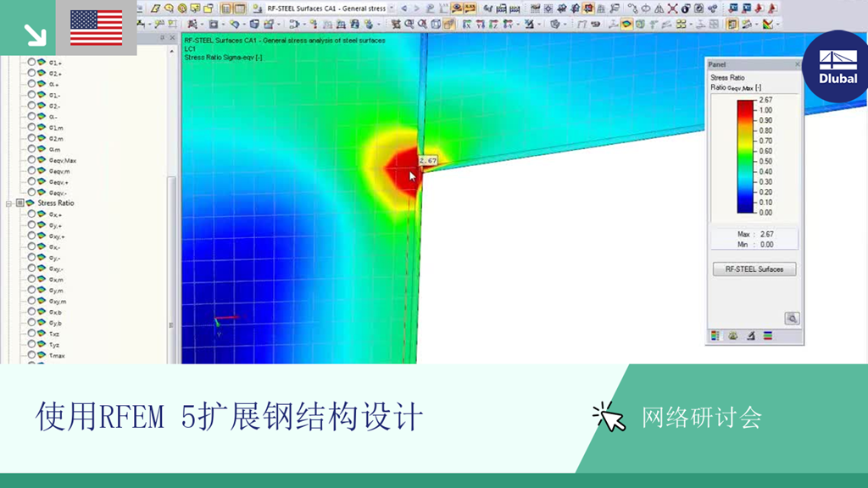Click the color palette icon at toolbar end
Image resolution: width=868 pixels, height=488 pixels.
pos(768,24)
